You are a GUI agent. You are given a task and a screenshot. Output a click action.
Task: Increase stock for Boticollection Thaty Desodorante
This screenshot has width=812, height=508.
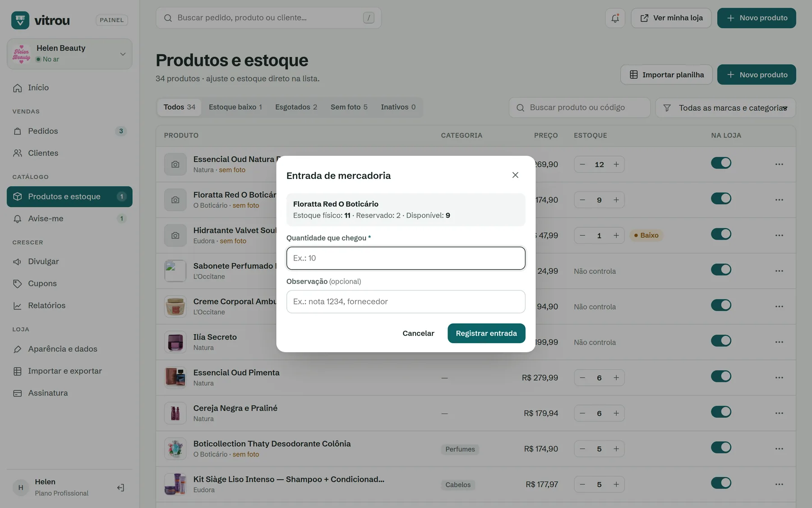pos(616,449)
